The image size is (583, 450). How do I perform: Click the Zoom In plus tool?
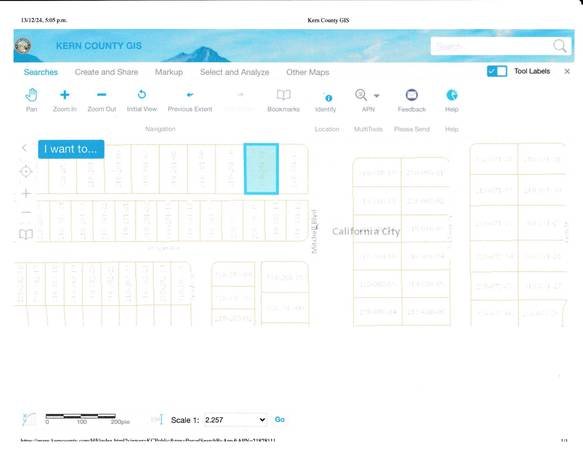pos(65,95)
